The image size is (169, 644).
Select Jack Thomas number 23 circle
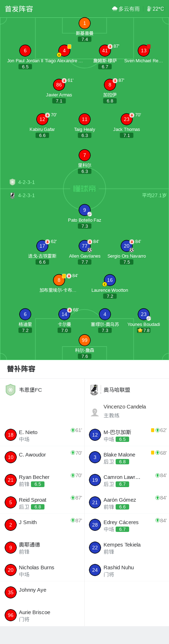point(127,119)
